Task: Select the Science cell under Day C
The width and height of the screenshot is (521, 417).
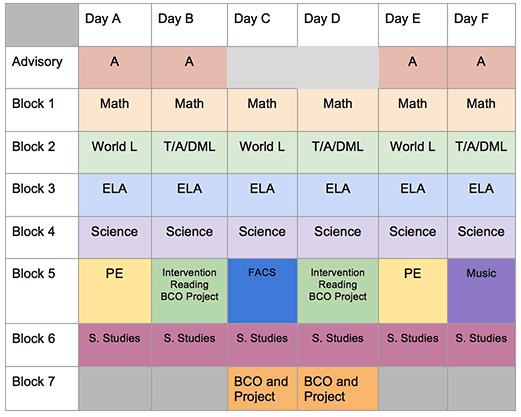Action: click(x=262, y=238)
